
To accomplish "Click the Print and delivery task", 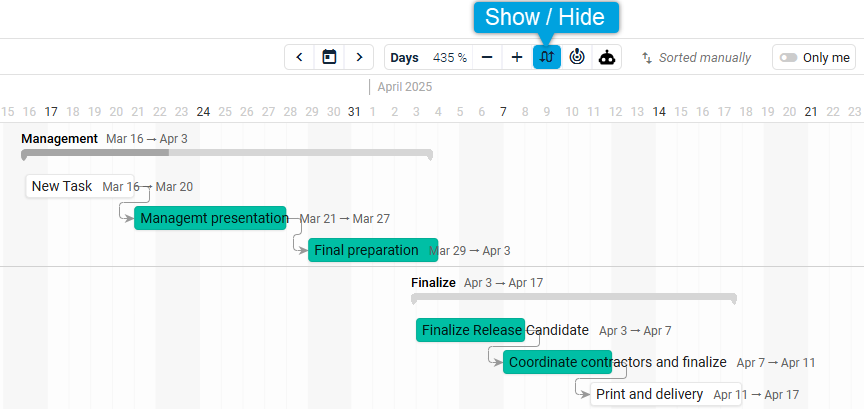I will point(666,394).
